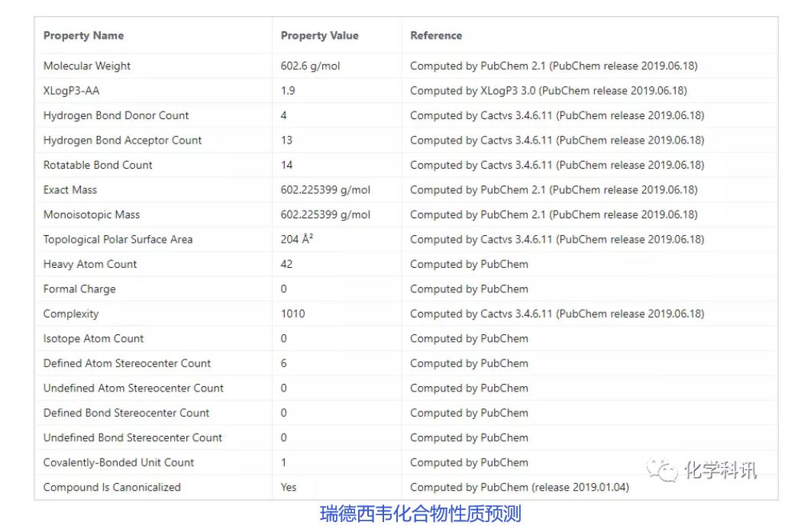Select the Covalently-Bonded Unit Count label
Image resolution: width=801 pixels, height=532 pixels.
click(118, 463)
